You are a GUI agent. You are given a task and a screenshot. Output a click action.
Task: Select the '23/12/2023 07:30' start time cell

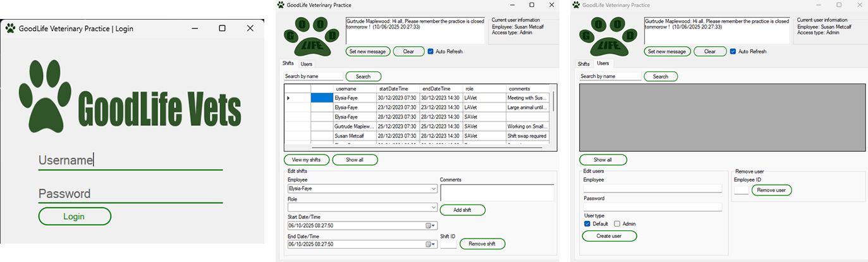[x=398, y=108]
